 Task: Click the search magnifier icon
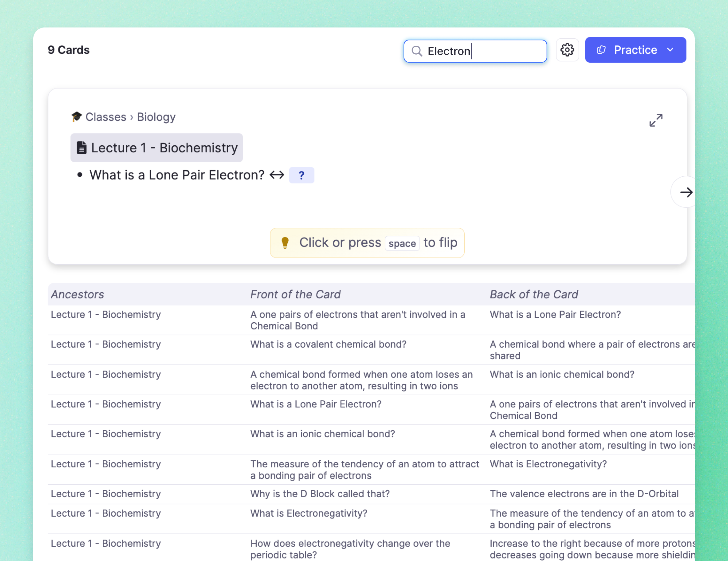[417, 51]
